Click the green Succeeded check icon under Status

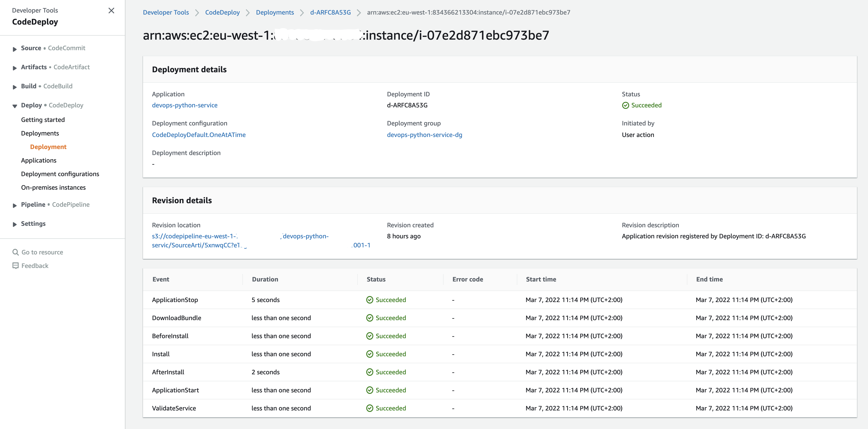pos(625,105)
